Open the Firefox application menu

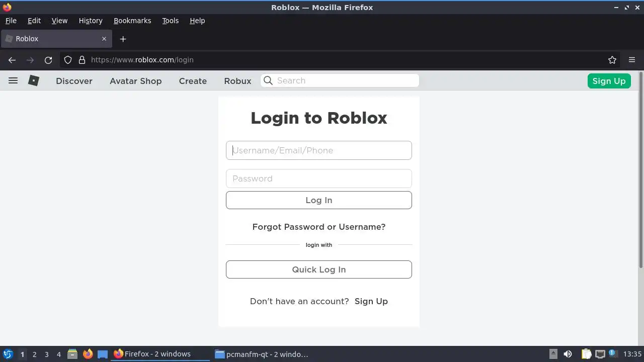pos(632,60)
